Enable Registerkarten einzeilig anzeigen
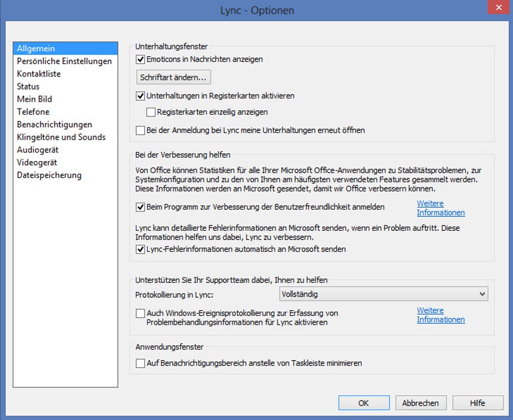 coord(151,112)
